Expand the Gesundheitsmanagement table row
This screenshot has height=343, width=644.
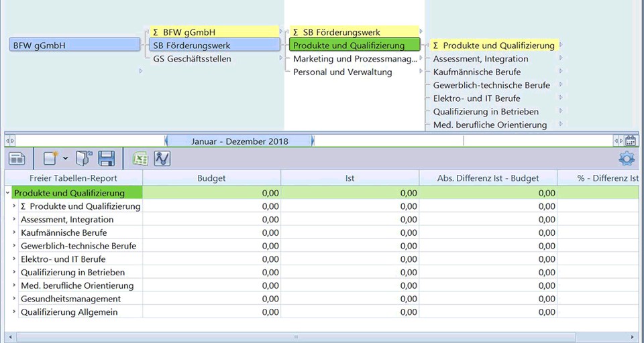(14, 299)
